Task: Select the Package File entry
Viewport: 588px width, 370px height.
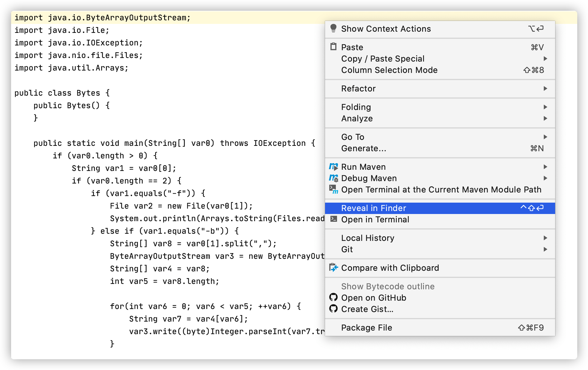Action: coord(367,328)
